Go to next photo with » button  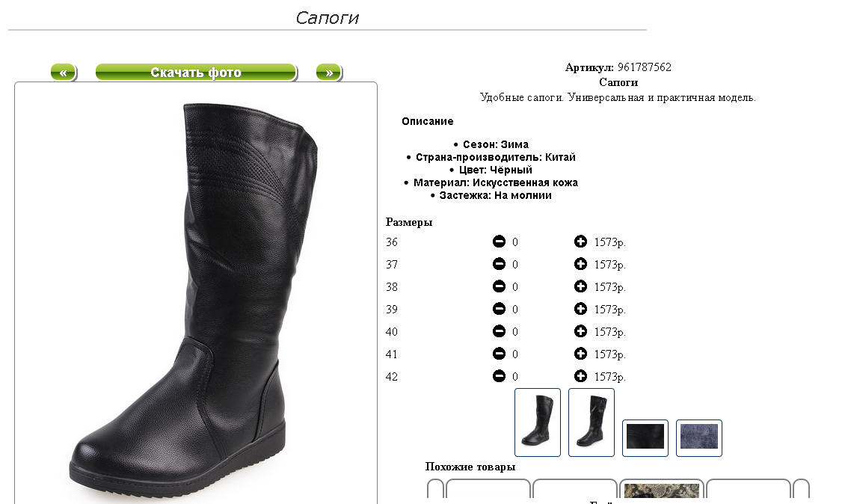coord(329,72)
